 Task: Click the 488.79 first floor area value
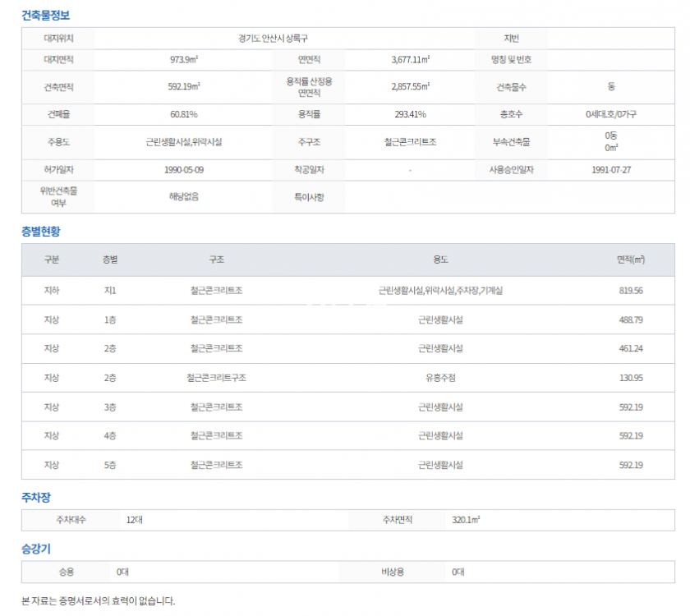(x=631, y=319)
